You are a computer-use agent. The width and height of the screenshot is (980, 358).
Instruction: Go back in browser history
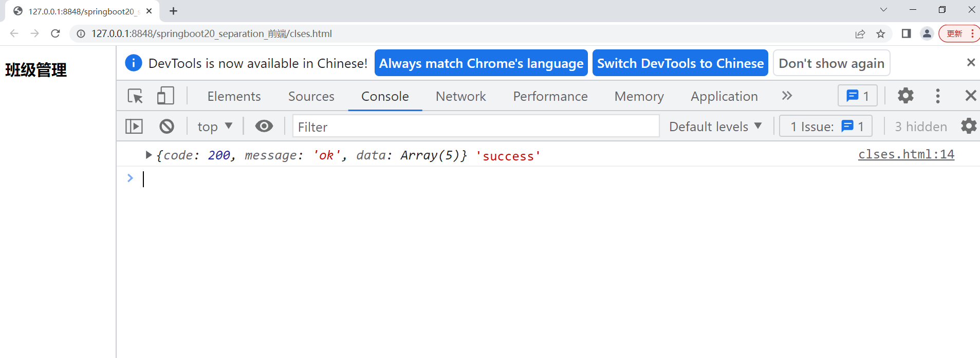(x=14, y=33)
